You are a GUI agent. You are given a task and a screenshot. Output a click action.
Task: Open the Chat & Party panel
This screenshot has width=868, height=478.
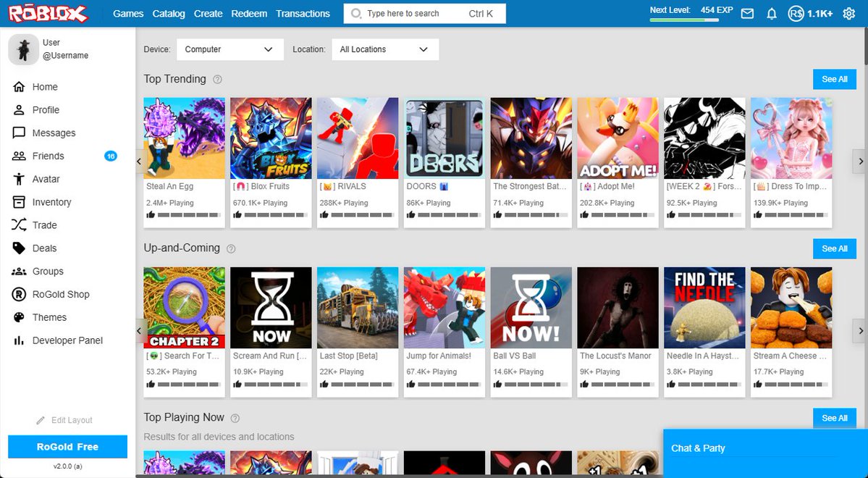click(x=766, y=453)
